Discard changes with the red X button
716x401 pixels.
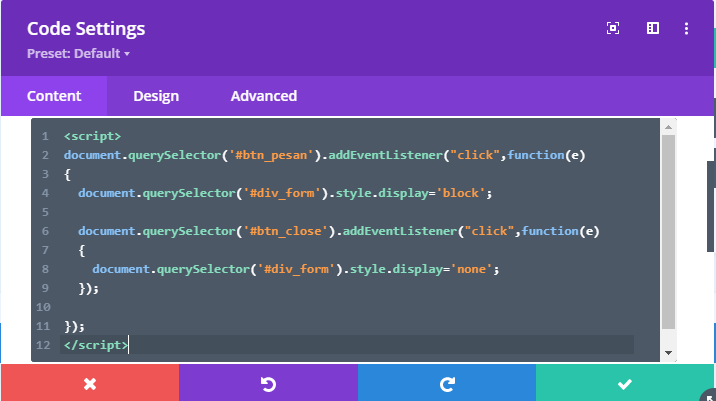(90, 384)
